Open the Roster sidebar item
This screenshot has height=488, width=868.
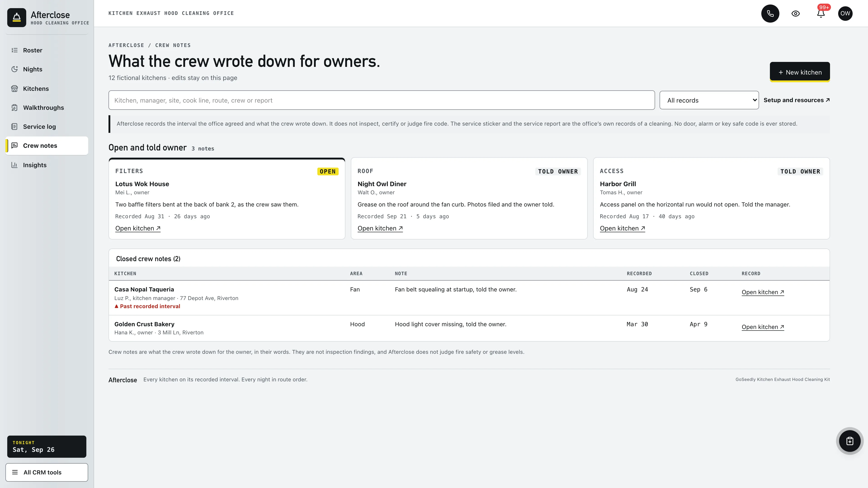click(47, 50)
